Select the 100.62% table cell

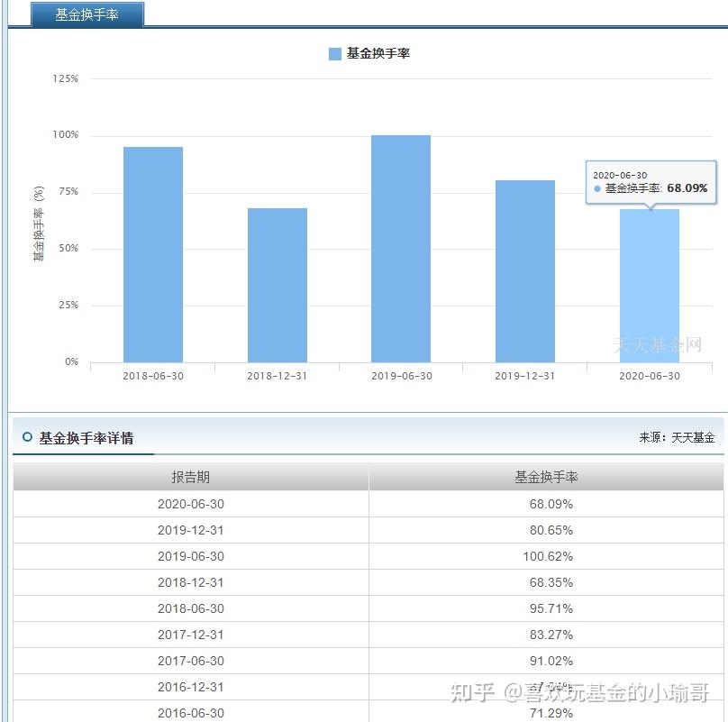[548, 556]
